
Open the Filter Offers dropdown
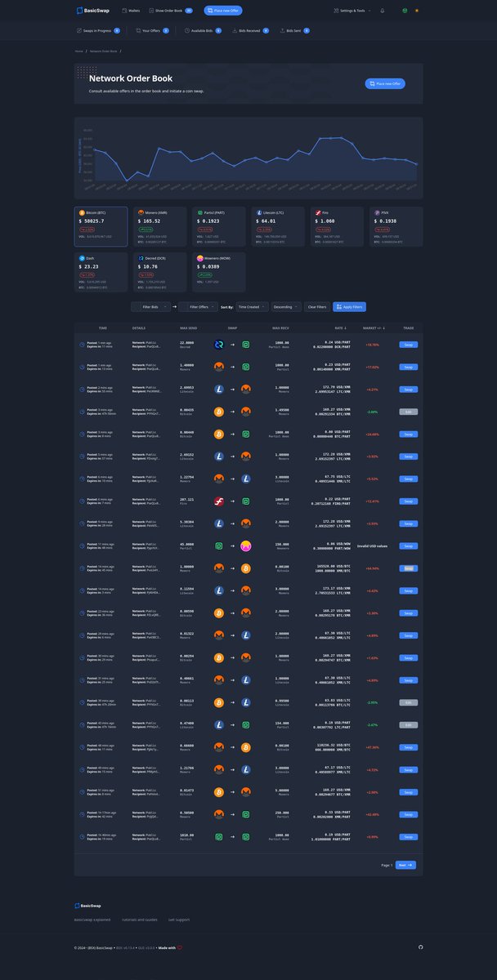199,307
